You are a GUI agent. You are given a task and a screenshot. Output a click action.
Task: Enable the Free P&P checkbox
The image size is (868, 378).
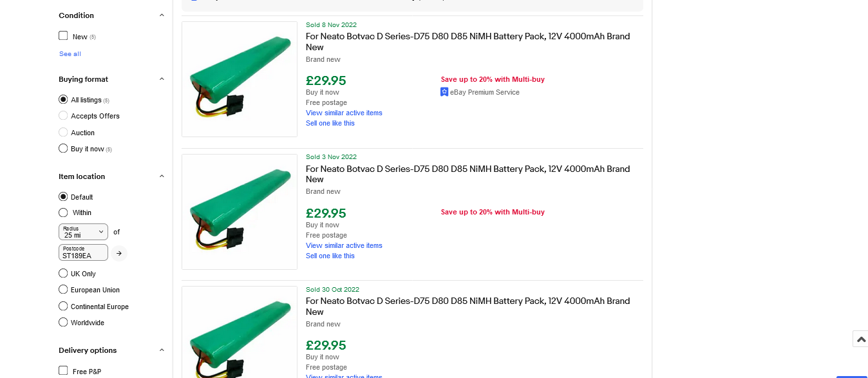tap(63, 370)
